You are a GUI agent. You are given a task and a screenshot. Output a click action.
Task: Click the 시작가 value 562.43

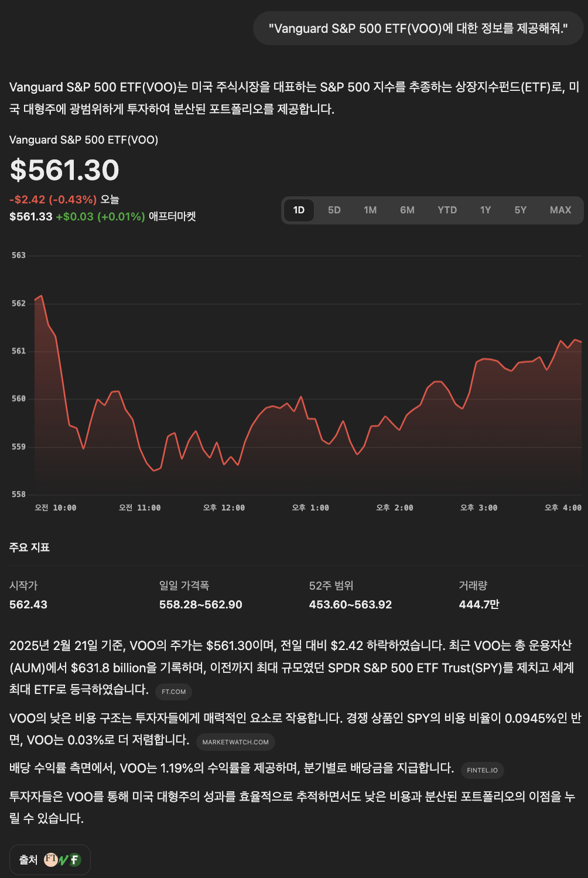[28, 604]
